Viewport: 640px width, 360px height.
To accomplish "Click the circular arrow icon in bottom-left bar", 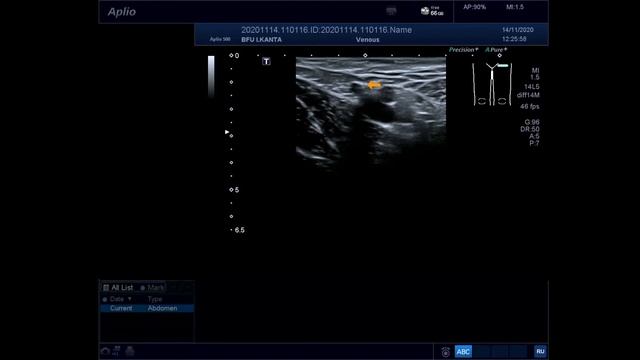I will tap(105, 351).
